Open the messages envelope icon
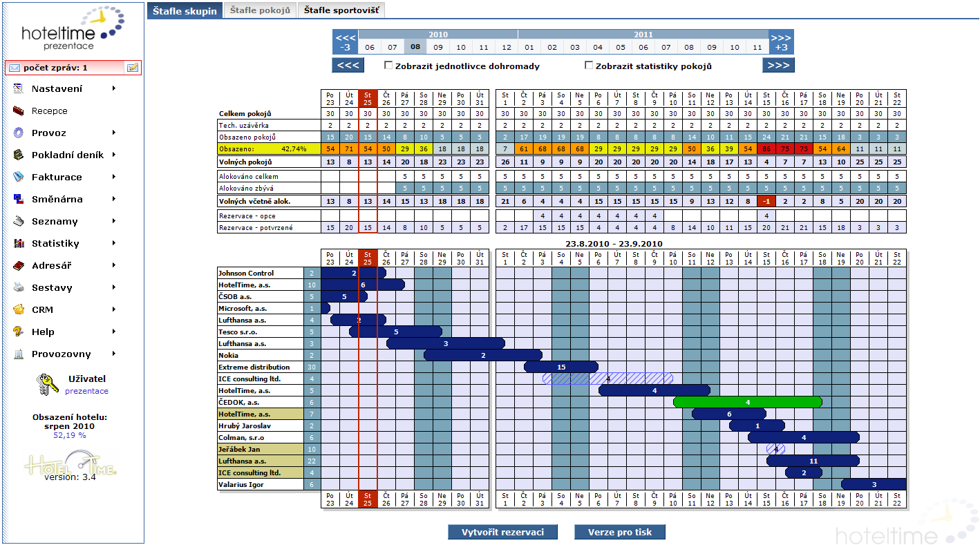The width and height of the screenshot is (980, 545). [14, 68]
